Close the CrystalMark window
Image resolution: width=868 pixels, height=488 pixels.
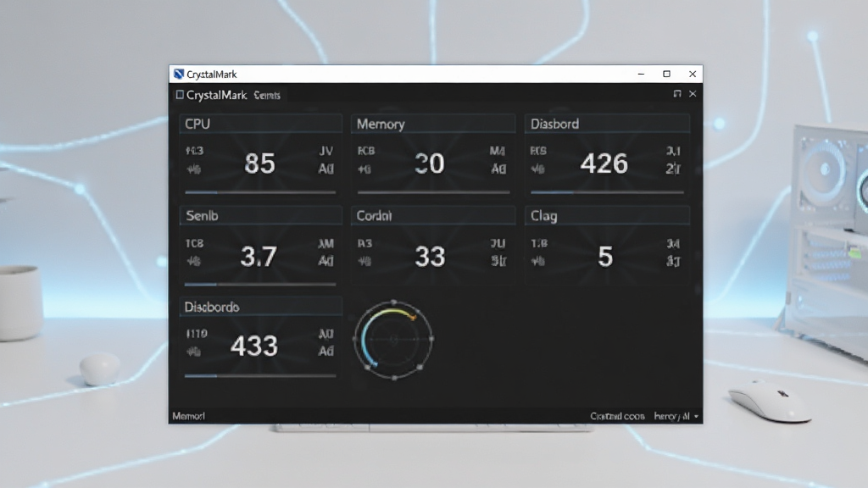pyautogui.click(x=692, y=75)
